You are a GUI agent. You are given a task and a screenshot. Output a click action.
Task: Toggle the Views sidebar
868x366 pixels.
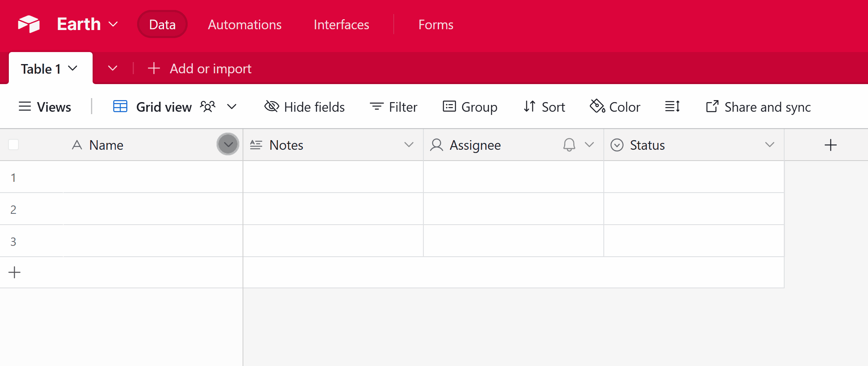coord(45,107)
